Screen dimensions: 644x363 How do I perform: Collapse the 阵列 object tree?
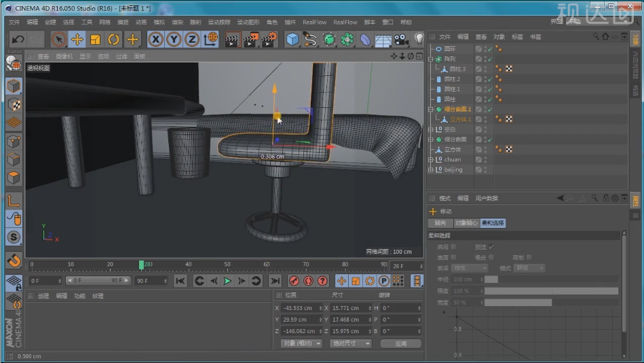(x=431, y=59)
